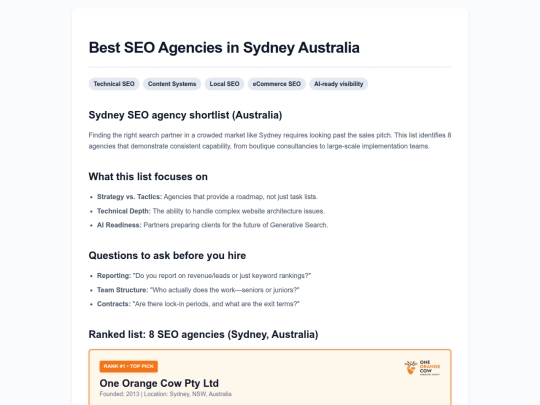Click the Contracts question bullet
The width and height of the screenshot is (540, 405).
[198, 304]
